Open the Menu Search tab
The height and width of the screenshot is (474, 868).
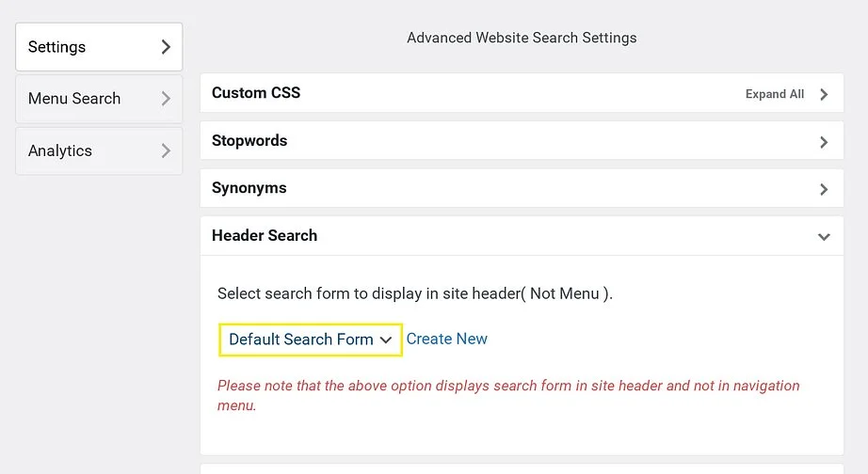click(74, 99)
